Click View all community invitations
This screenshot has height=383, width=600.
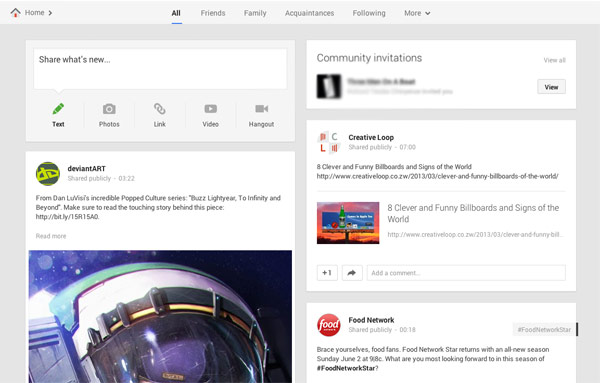[x=554, y=60]
